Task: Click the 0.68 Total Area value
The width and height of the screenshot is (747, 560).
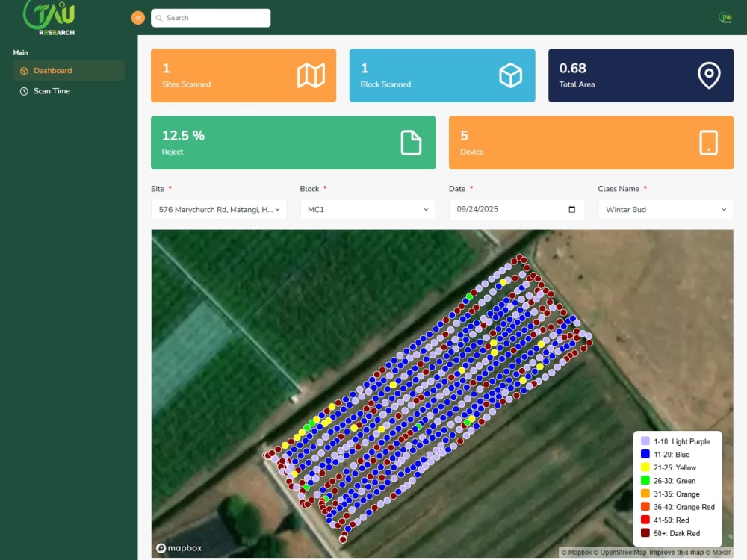Action: (x=573, y=68)
